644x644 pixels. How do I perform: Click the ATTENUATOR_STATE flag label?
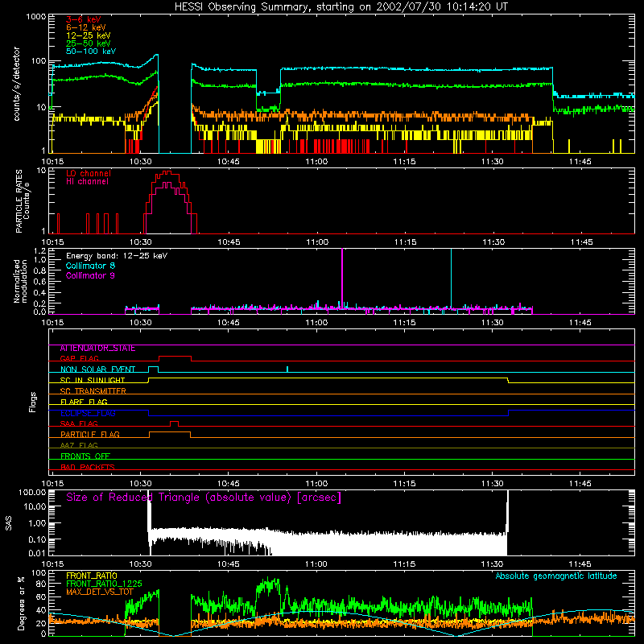(x=97, y=349)
